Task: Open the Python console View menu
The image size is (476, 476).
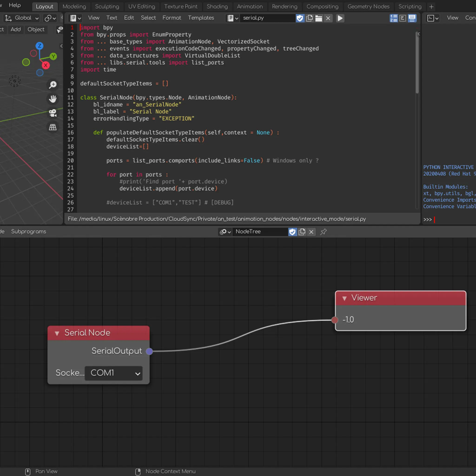Action: click(452, 18)
